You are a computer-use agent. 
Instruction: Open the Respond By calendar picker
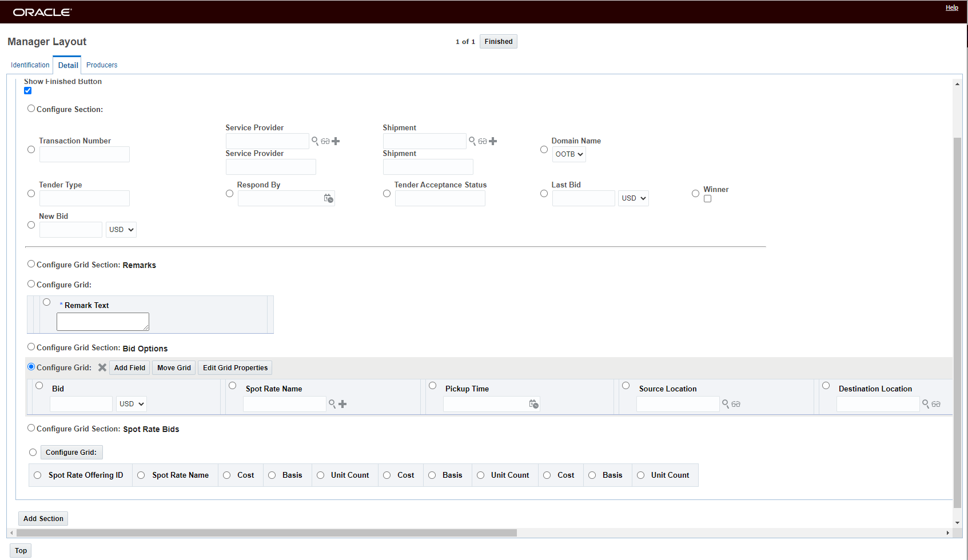[329, 198]
